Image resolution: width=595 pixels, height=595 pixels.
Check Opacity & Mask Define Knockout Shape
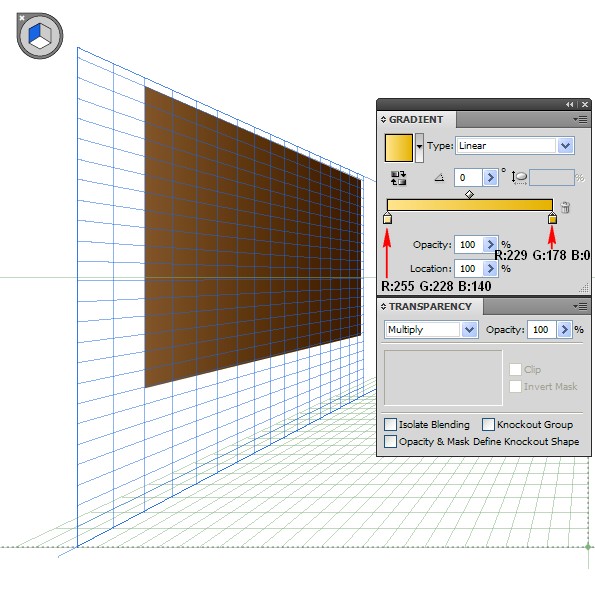390,441
